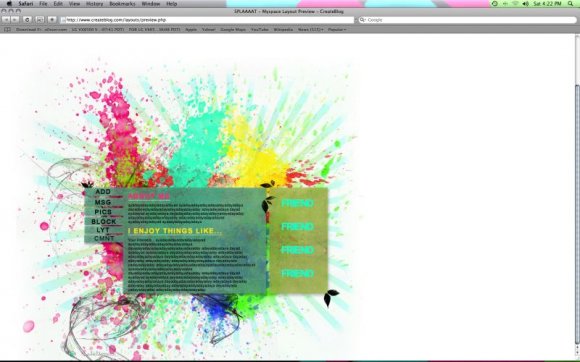Open the bookmarks book icon in bookmarks bar

[x=7, y=30]
